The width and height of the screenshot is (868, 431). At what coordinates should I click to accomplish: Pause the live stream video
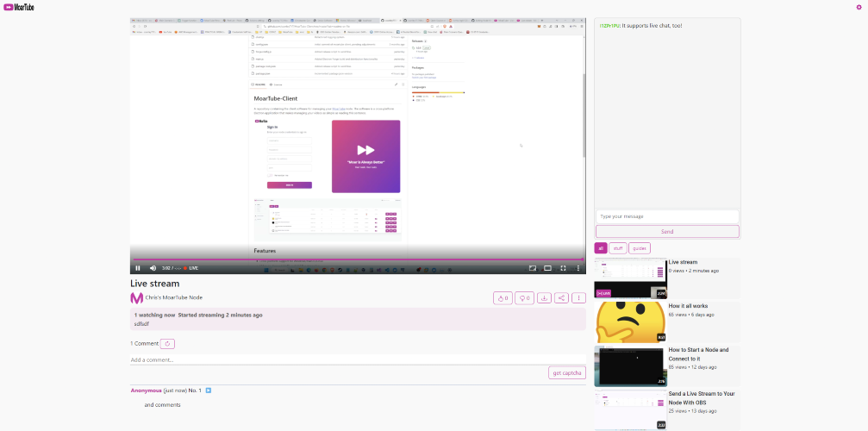click(138, 268)
